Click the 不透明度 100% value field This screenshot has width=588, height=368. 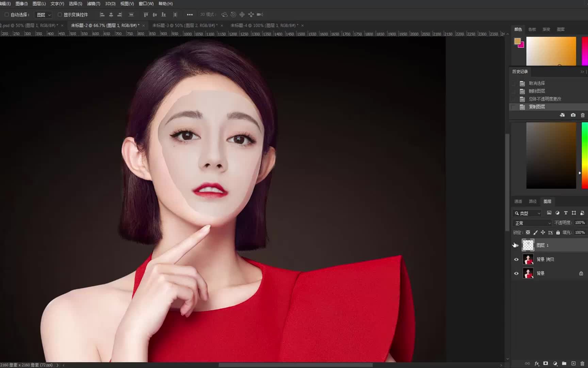[x=580, y=223]
